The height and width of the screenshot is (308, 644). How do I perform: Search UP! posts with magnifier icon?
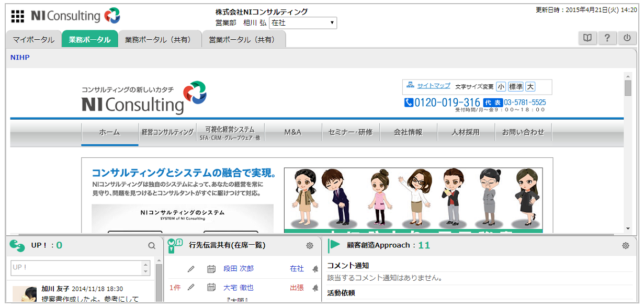click(x=152, y=245)
